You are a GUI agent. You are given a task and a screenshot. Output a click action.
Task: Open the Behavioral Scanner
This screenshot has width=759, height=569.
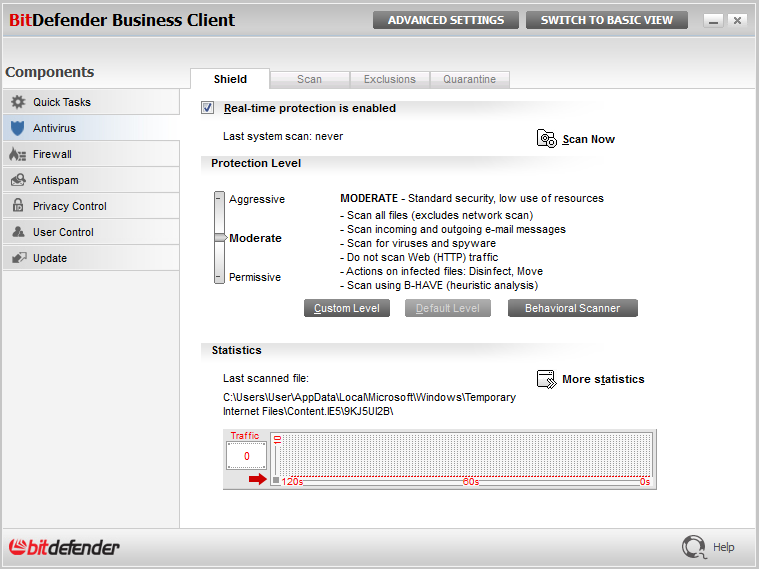(x=573, y=308)
